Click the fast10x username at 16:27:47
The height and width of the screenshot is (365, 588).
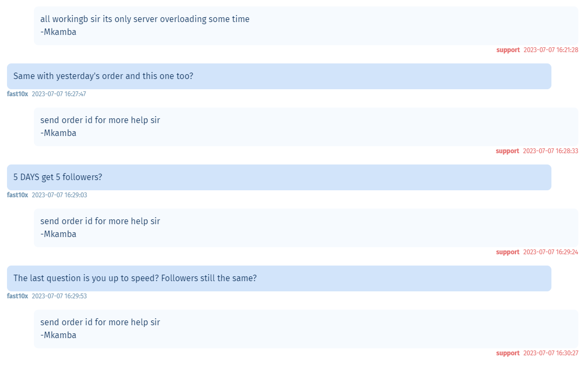click(x=17, y=94)
